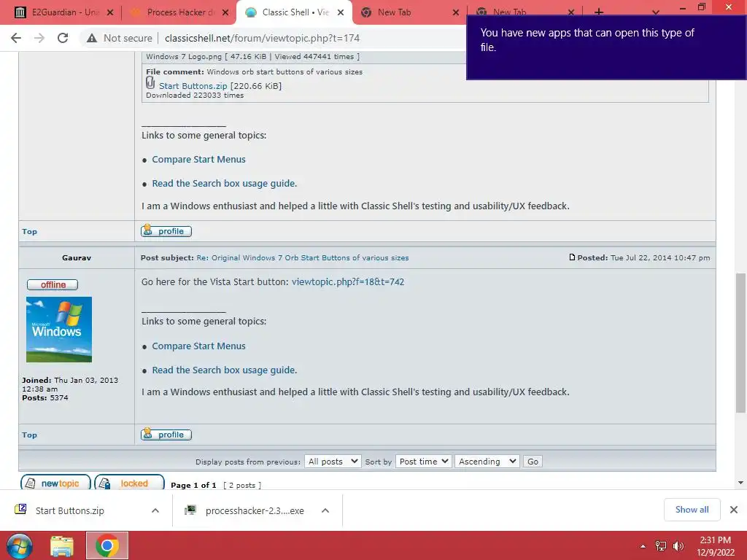Click the Go button for sorting posts
The image size is (747, 560).
tap(533, 462)
